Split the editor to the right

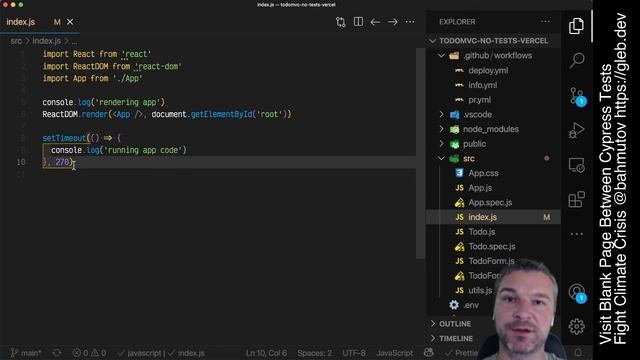tap(358, 22)
